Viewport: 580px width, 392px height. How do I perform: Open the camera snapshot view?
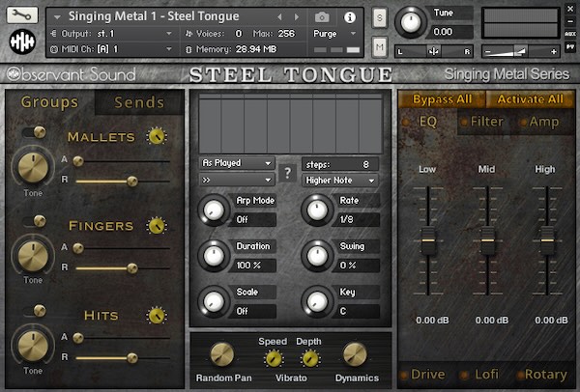coord(322,17)
